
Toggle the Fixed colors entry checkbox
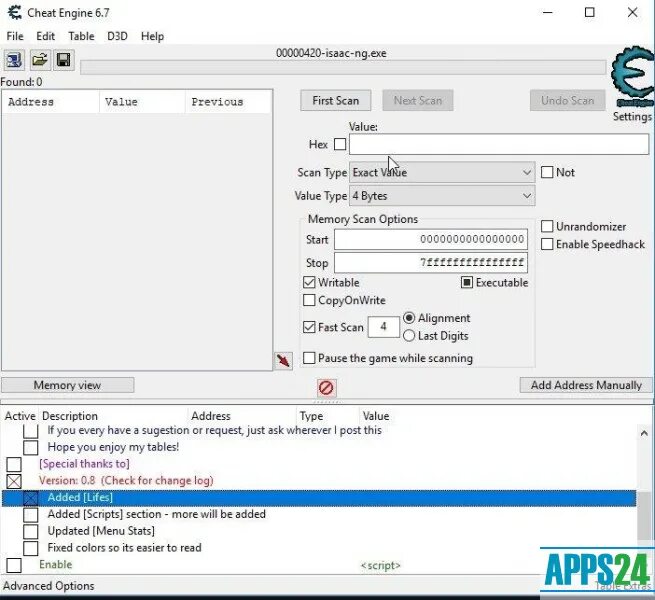[x=30, y=548]
